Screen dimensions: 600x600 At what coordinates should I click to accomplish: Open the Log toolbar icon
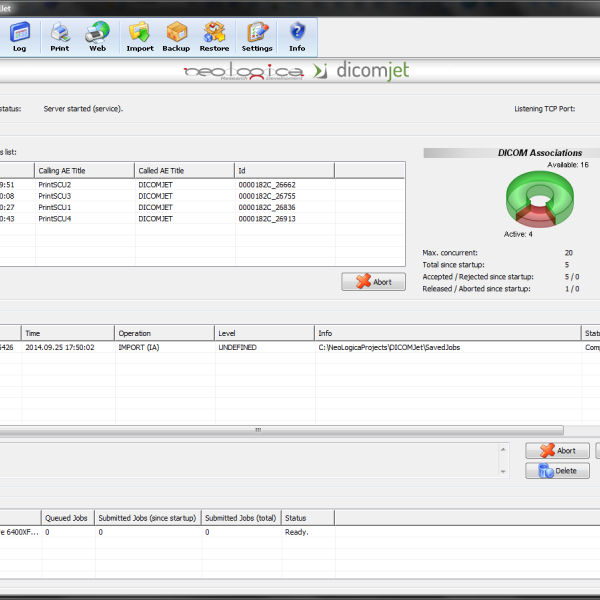[19, 35]
